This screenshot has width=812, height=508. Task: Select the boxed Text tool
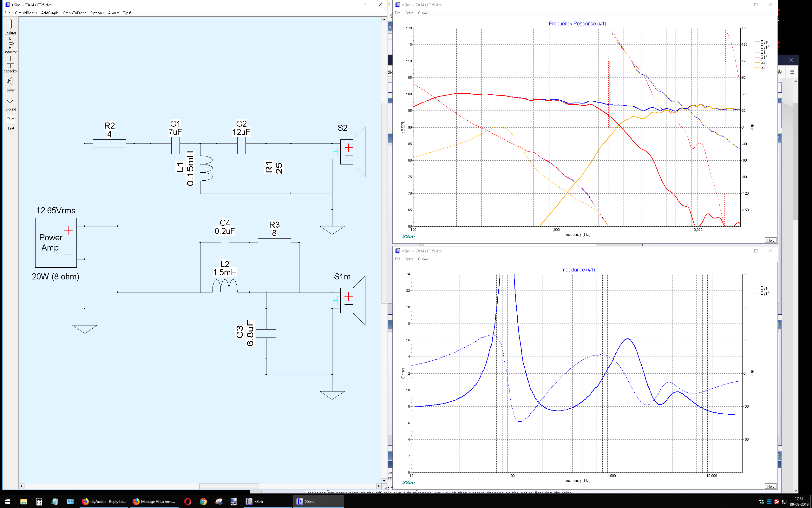point(10,119)
